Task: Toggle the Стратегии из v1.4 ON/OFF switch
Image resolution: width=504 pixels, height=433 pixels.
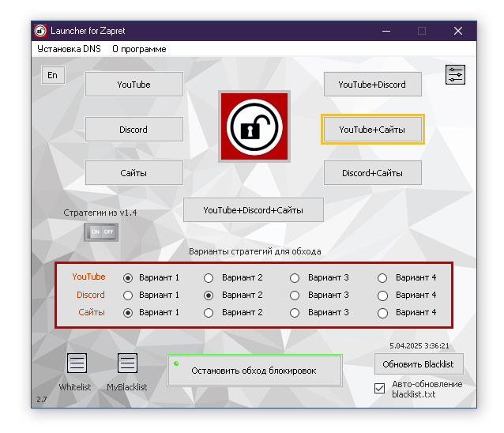Action: (101, 232)
